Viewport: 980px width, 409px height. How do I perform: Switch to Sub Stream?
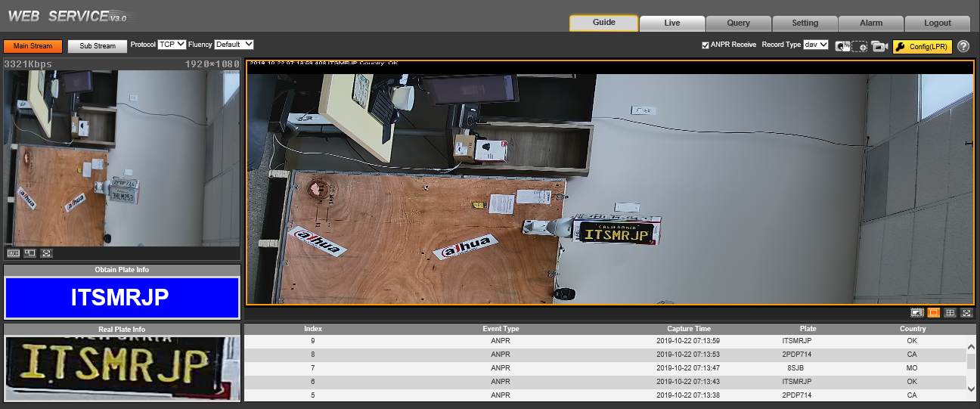[98, 46]
